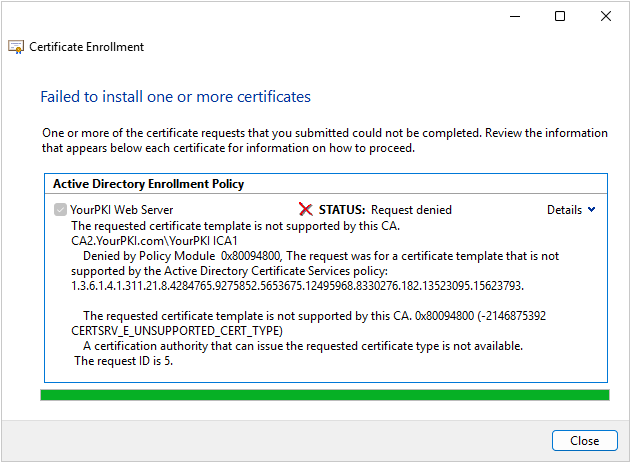Click the Close button
Screen dimensions: 631x462
pos(584,441)
